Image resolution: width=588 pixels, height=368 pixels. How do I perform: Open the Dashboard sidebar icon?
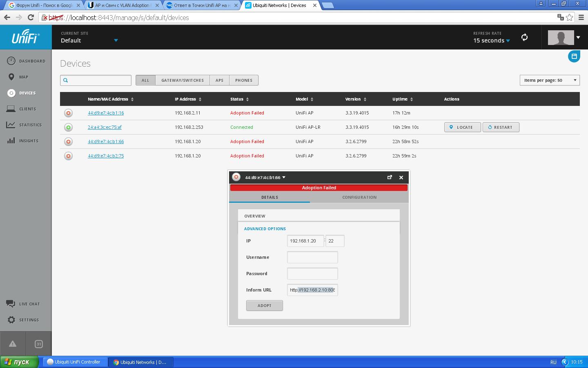point(11,61)
